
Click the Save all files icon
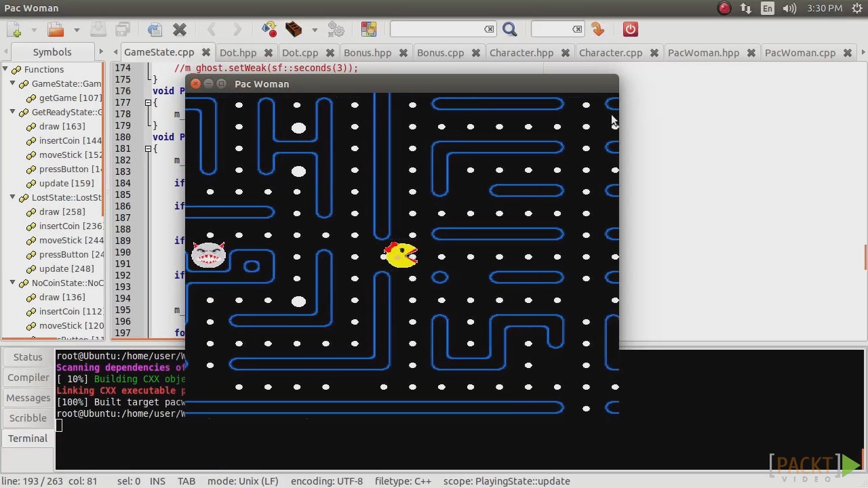pos(123,29)
